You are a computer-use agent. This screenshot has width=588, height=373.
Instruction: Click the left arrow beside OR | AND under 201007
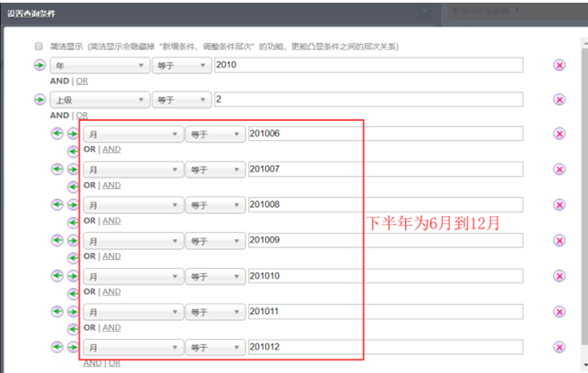pyautogui.click(x=73, y=186)
